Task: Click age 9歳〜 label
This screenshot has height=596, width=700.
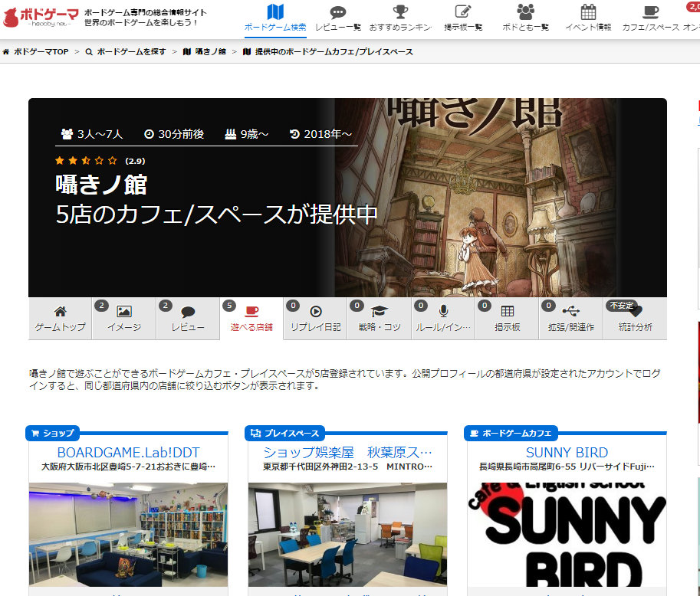Action: point(246,134)
